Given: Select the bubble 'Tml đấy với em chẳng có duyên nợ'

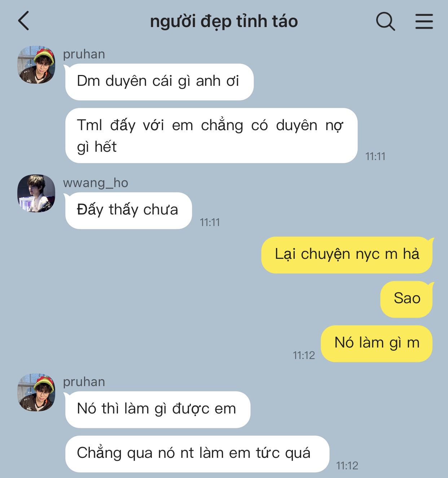Looking at the screenshot, I should coord(211,136).
